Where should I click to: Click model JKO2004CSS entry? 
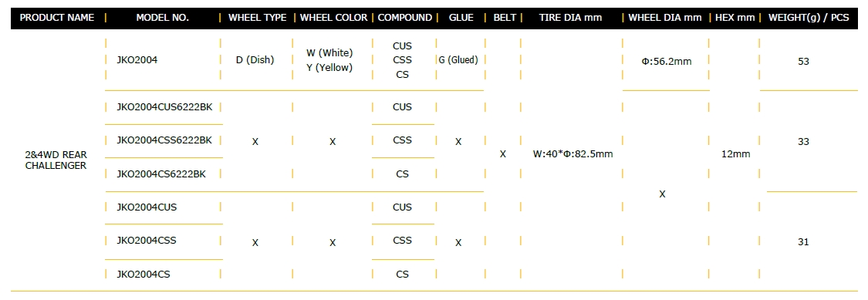pyautogui.click(x=147, y=241)
